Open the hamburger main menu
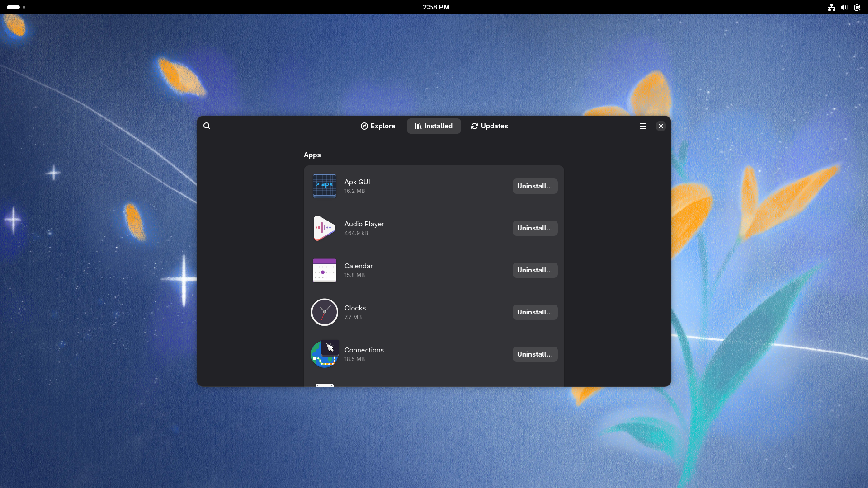868x488 pixels. (642, 126)
